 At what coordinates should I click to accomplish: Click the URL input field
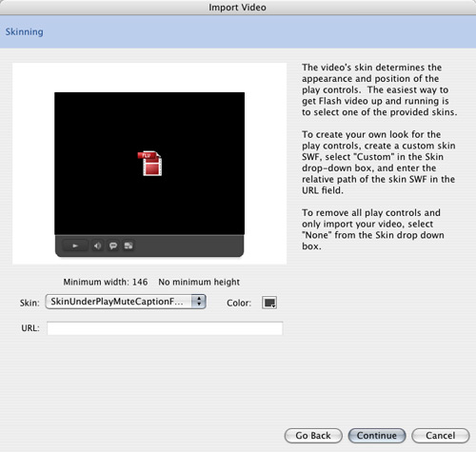(x=165, y=328)
